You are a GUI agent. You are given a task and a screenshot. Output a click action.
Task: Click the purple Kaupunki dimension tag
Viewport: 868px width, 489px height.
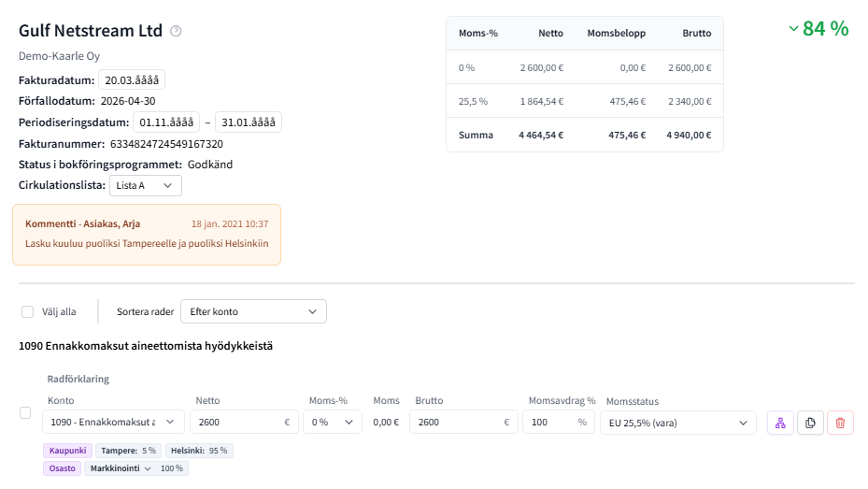click(x=68, y=451)
